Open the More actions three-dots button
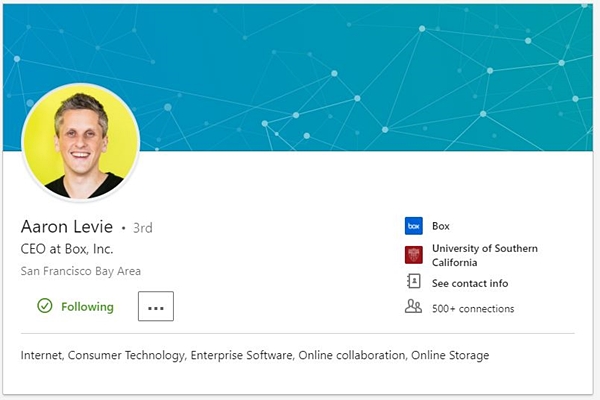This screenshot has width=600, height=400. pos(156,306)
